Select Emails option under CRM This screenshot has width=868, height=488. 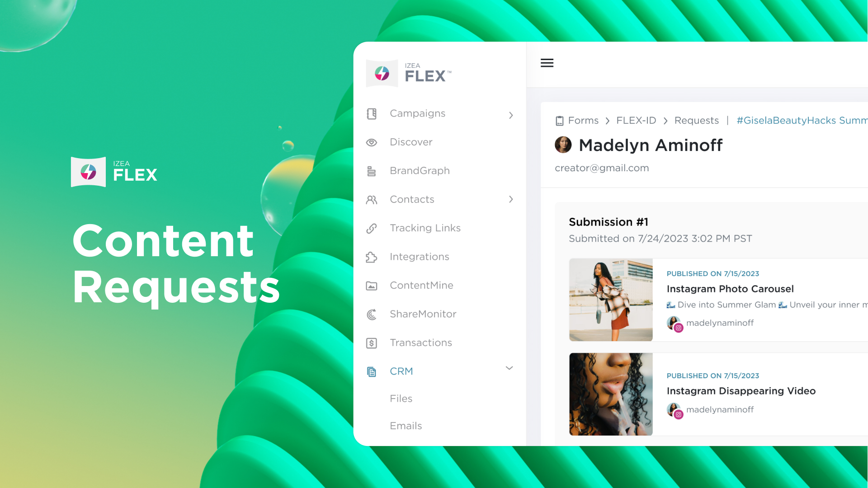pos(406,425)
